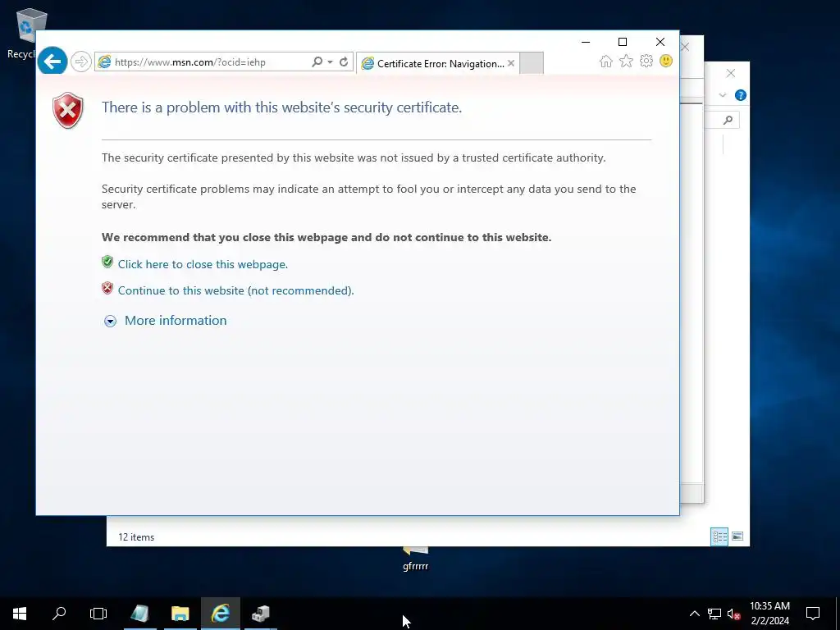This screenshot has width=840, height=630.
Task: Click the red shield icon beside Continue link
Action: pyautogui.click(x=107, y=288)
